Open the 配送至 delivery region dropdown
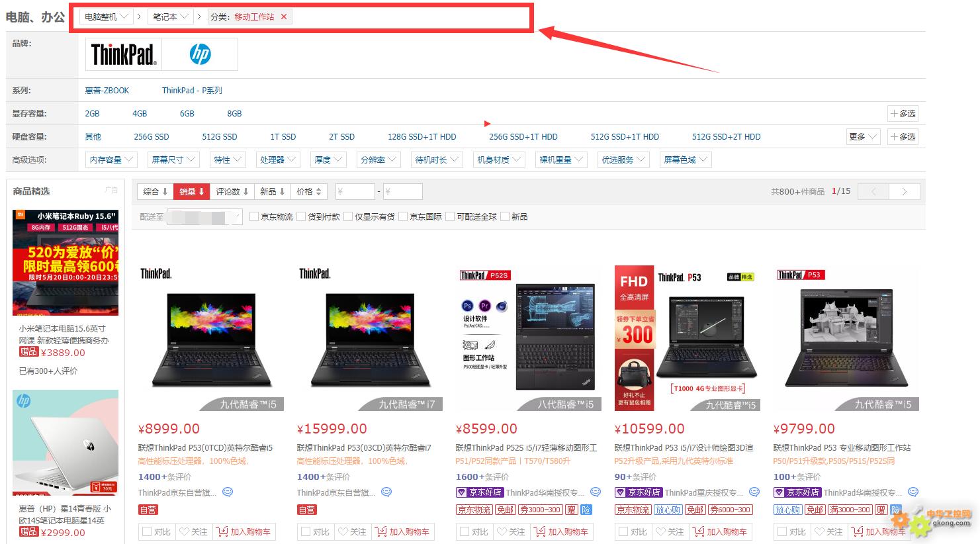980x544 pixels. (205, 216)
